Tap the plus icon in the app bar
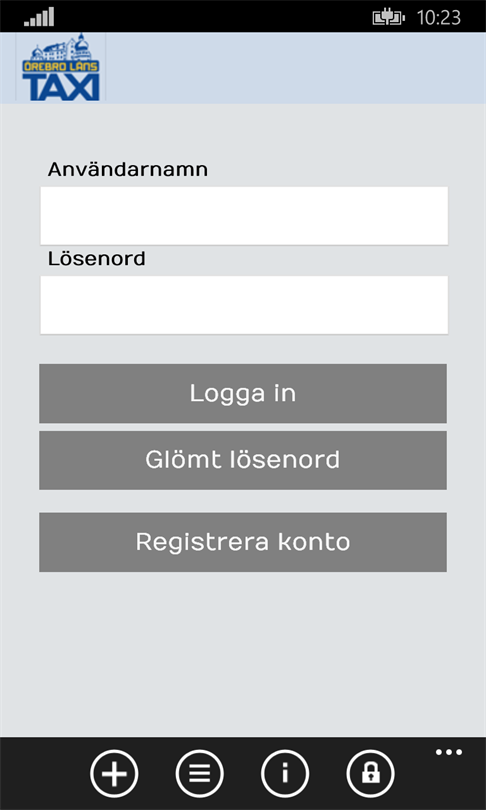The image size is (486, 810). point(114,773)
